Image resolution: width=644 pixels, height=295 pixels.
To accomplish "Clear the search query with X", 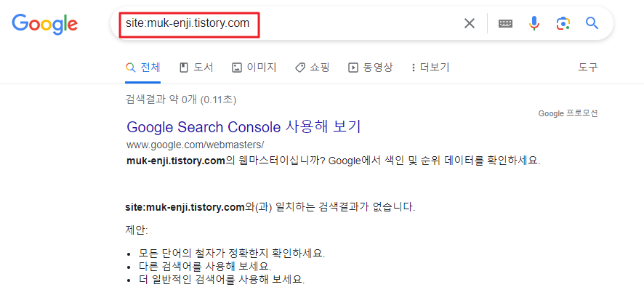I will click(469, 23).
